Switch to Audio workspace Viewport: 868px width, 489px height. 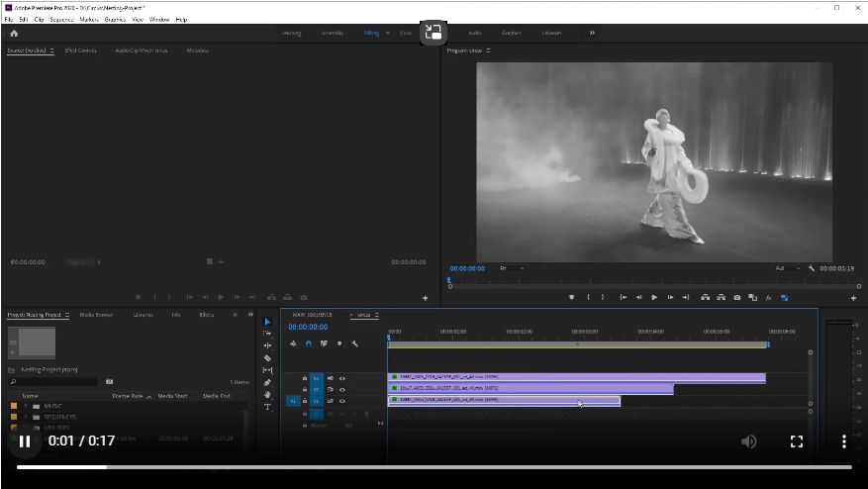click(474, 33)
